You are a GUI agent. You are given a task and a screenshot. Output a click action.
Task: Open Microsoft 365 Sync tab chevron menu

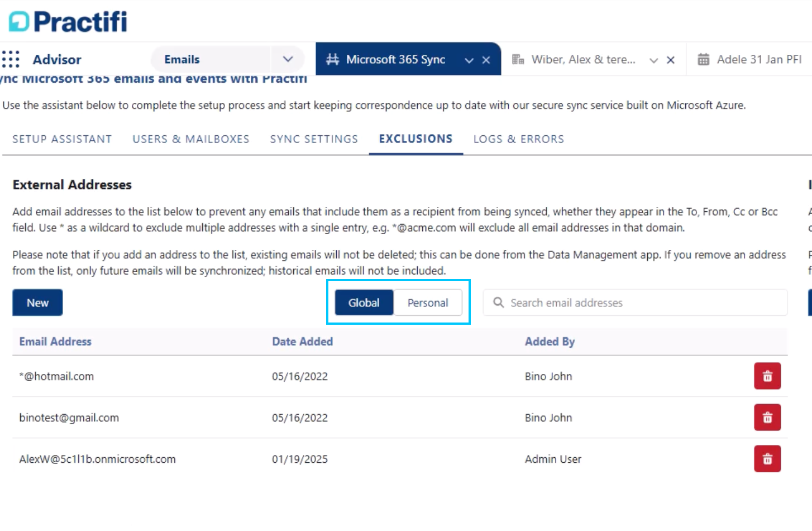point(469,60)
